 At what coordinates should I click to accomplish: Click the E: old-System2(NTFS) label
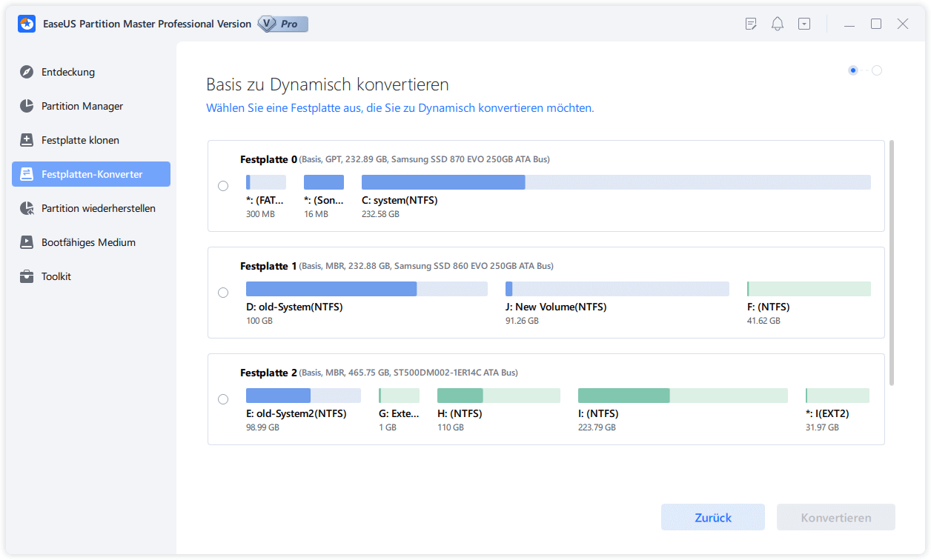pos(296,413)
